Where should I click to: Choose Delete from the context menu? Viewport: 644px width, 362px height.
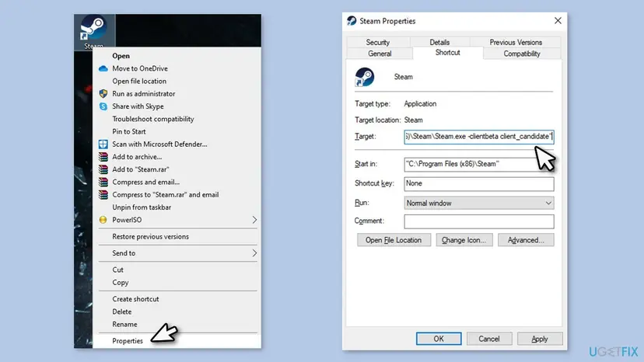coord(121,312)
